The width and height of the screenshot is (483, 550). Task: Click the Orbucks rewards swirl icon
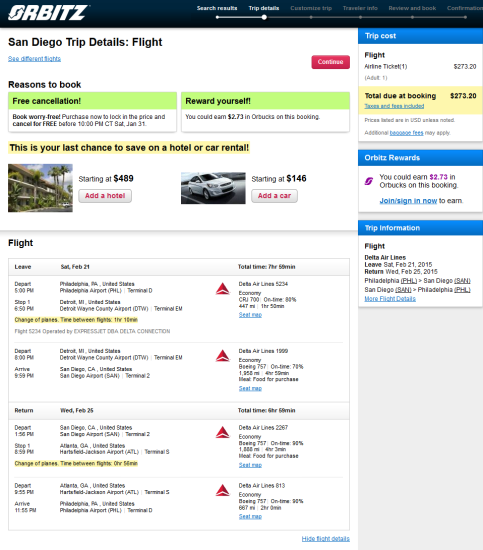tap(369, 181)
